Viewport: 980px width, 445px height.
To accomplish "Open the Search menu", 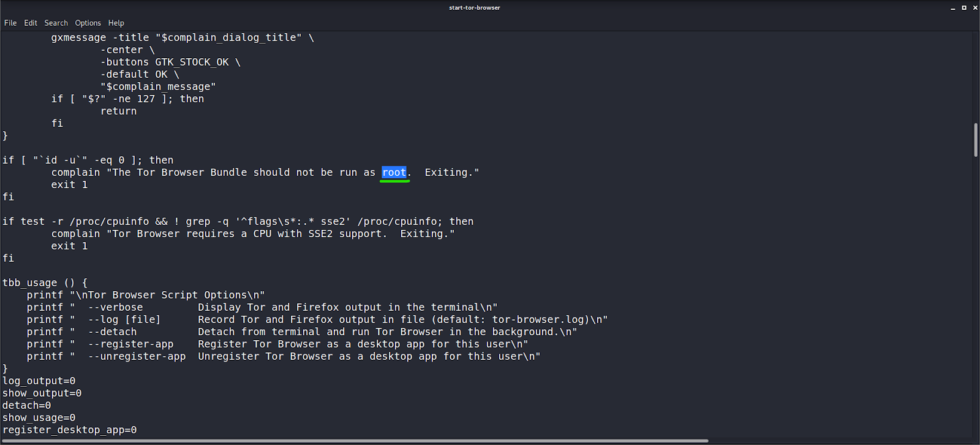I will 56,23.
